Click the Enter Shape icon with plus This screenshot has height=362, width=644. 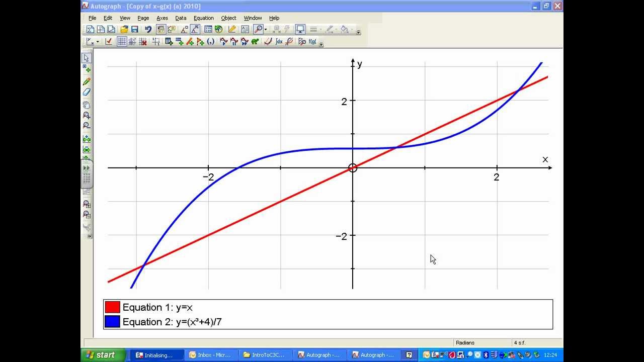(200, 42)
